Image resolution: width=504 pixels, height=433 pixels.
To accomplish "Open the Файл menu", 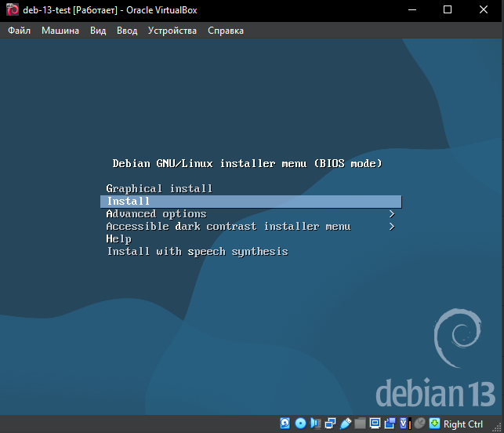I will [20, 31].
